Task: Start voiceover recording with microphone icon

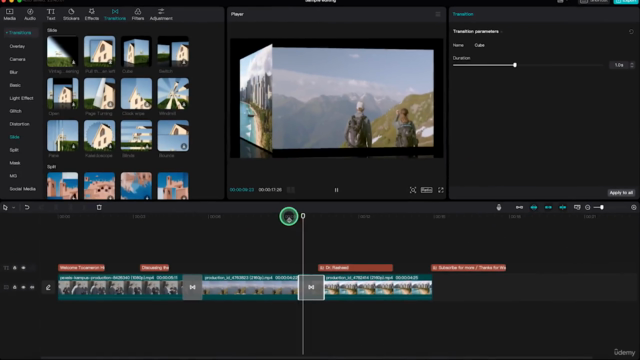Action: [498, 207]
